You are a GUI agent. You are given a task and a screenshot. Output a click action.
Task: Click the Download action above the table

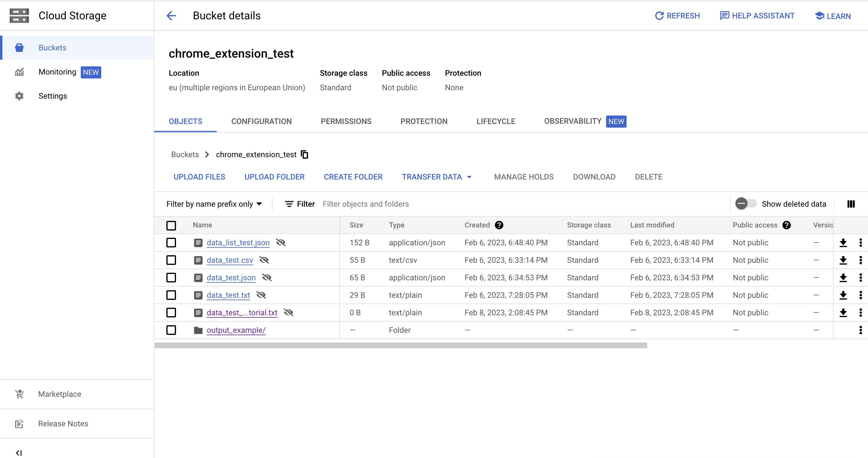pyautogui.click(x=594, y=177)
